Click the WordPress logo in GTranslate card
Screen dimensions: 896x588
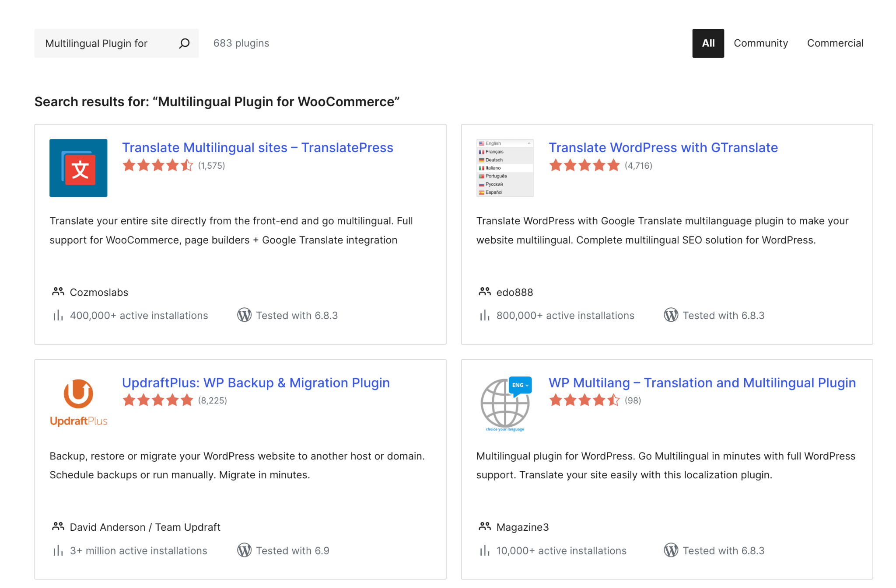(671, 315)
